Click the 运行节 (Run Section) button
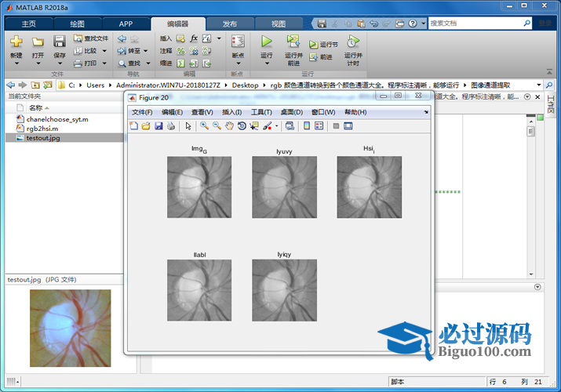 (324, 45)
